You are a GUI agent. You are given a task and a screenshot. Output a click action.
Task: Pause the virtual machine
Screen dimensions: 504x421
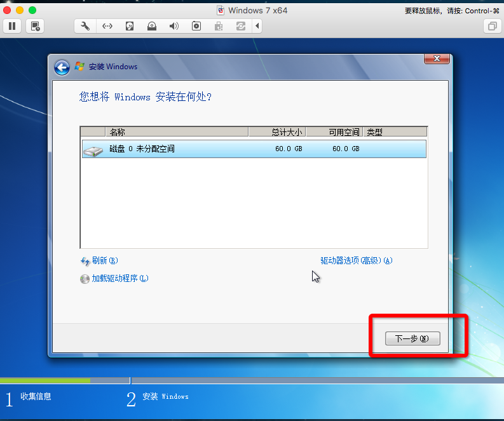click(12, 26)
